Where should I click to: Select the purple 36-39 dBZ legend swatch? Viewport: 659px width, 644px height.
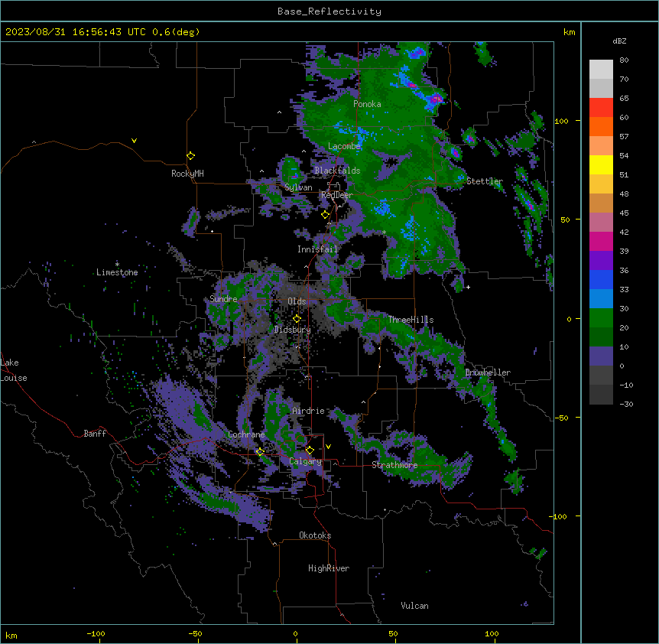601,261
